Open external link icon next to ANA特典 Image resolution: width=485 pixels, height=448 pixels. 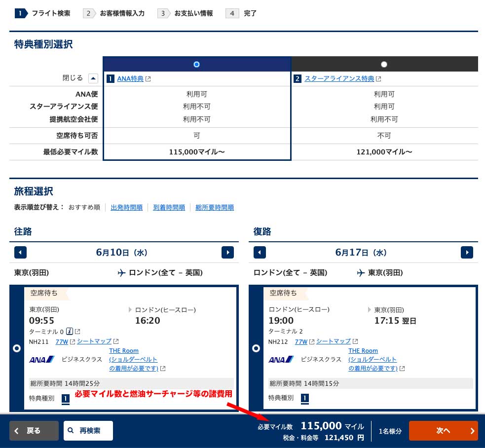[x=148, y=79]
